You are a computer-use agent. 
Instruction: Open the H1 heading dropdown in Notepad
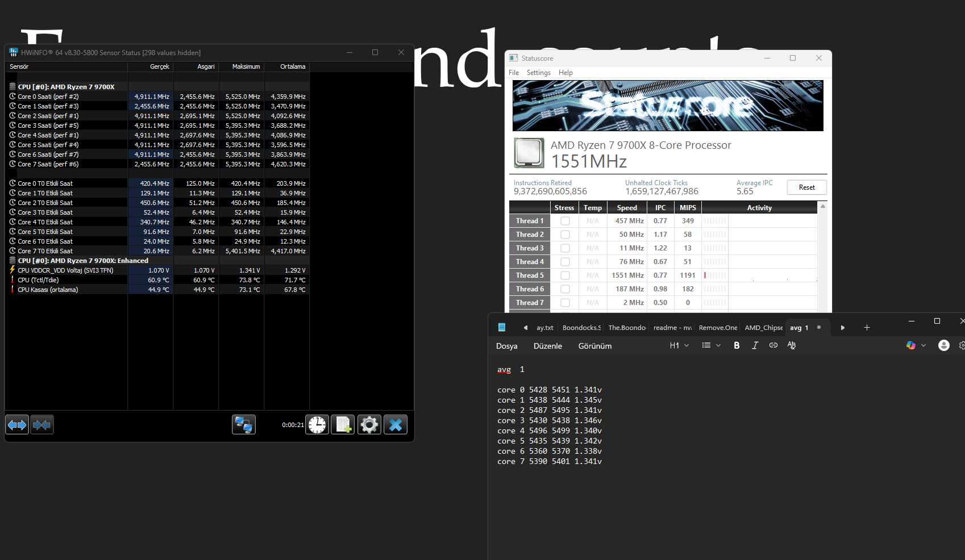(x=679, y=345)
